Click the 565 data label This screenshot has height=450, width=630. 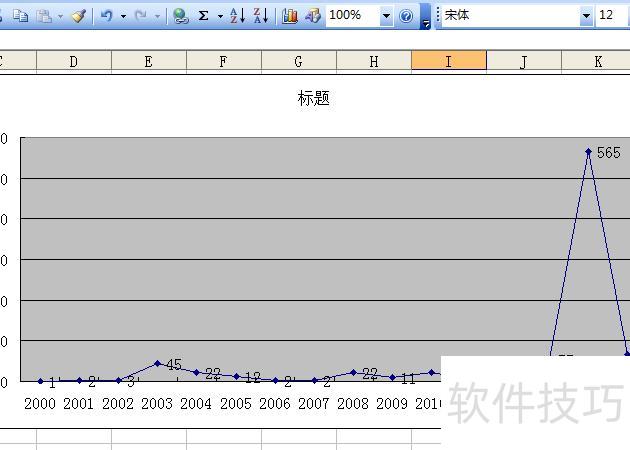coord(608,153)
